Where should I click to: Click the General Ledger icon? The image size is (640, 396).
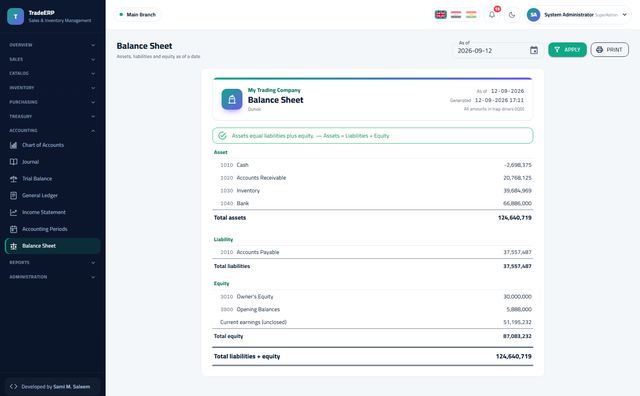(13, 196)
